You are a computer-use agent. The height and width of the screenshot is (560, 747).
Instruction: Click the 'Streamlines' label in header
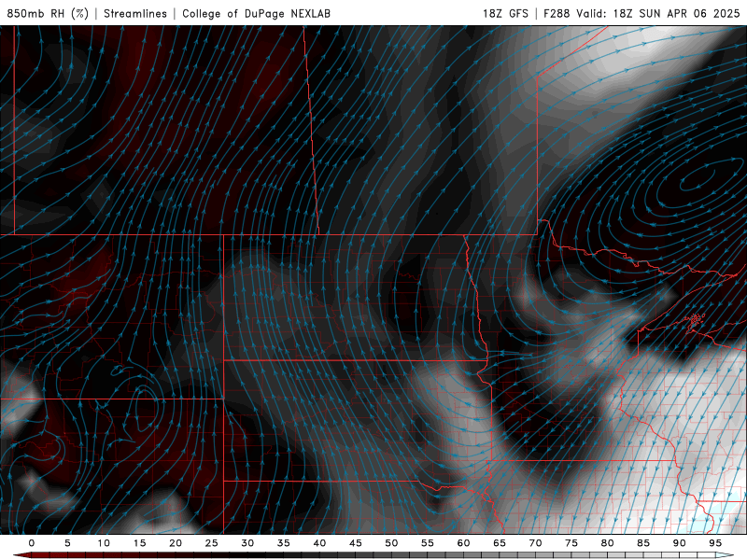(135, 13)
